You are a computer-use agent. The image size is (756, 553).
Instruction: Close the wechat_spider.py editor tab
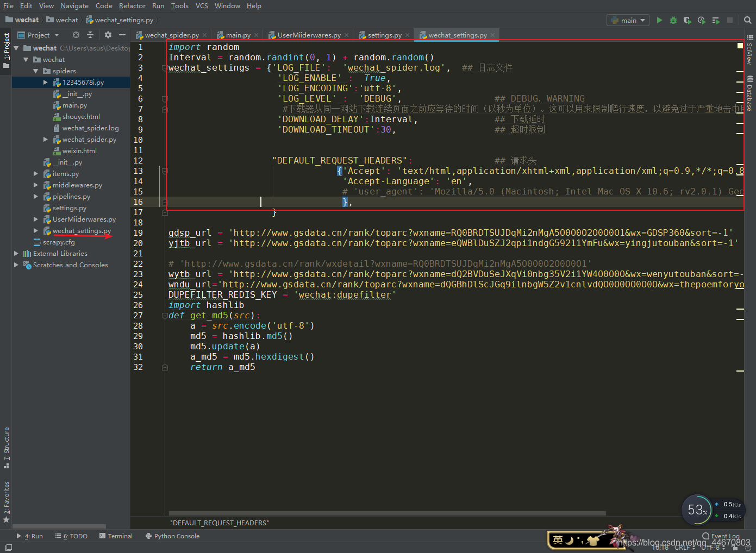coord(205,35)
